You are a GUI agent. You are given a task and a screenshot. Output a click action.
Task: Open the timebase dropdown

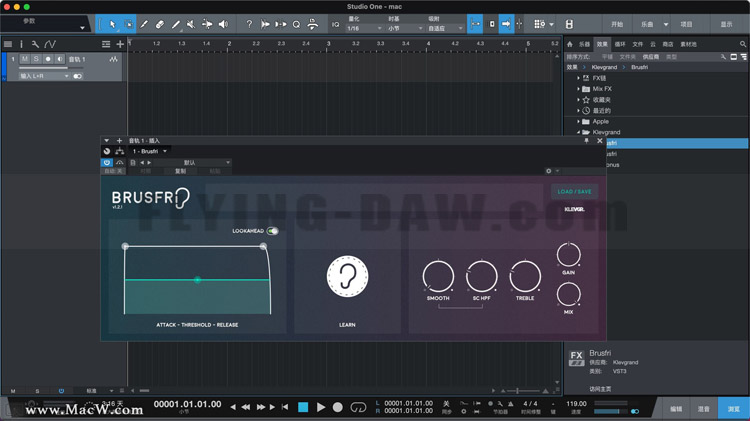[x=405, y=28]
